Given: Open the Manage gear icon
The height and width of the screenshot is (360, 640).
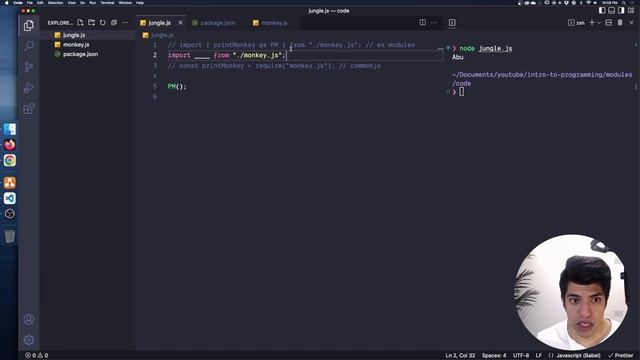Looking at the screenshot, I should click(29, 340).
